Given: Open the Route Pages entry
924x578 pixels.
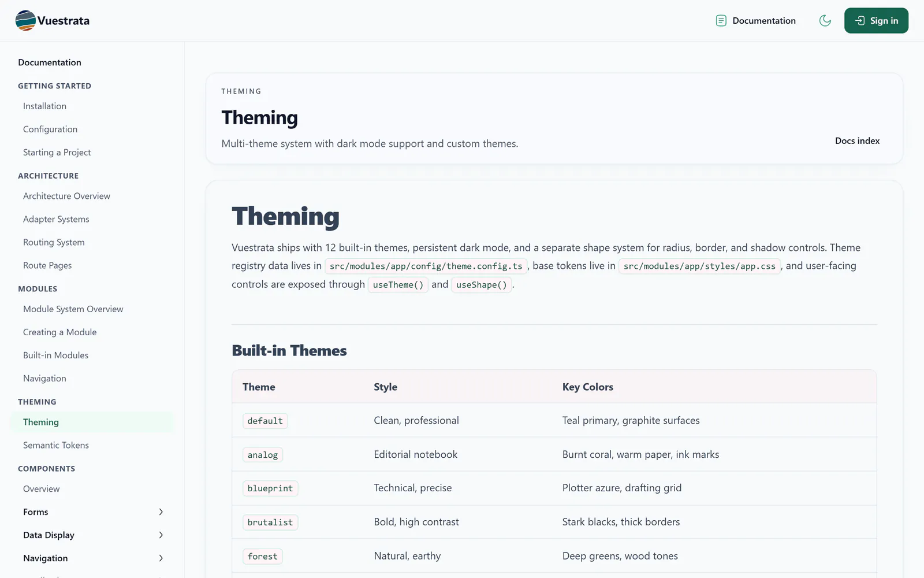Looking at the screenshot, I should (47, 266).
